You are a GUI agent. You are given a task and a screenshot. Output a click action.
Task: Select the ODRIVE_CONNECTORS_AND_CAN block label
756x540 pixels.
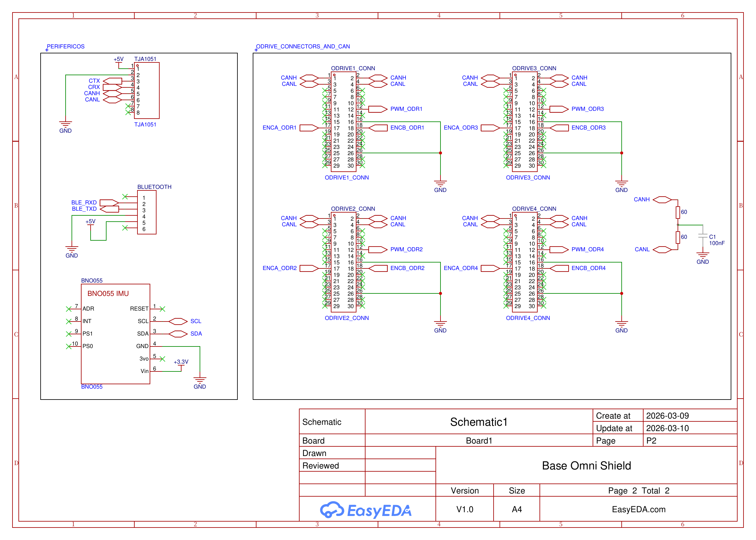[x=303, y=47]
